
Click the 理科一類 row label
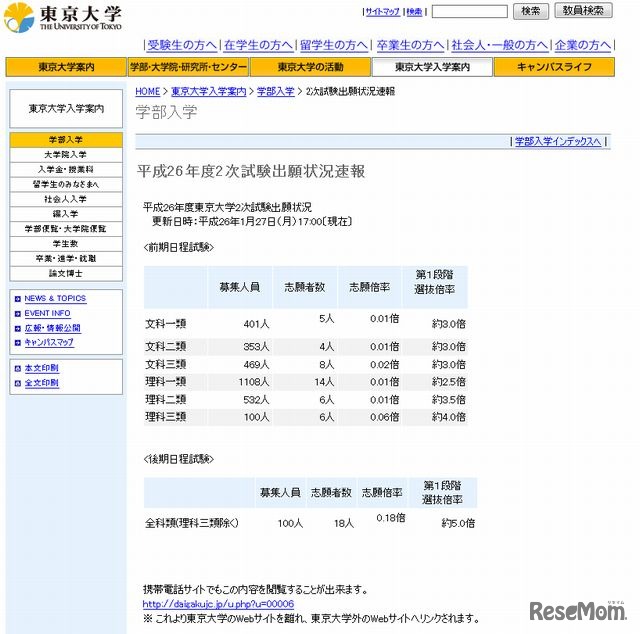pyautogui.click(x=166, y=382)
